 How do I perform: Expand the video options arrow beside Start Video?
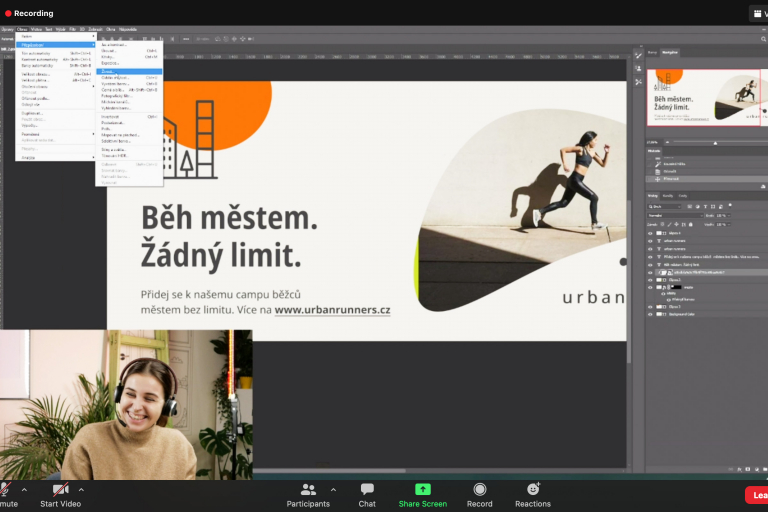point(81,489)
